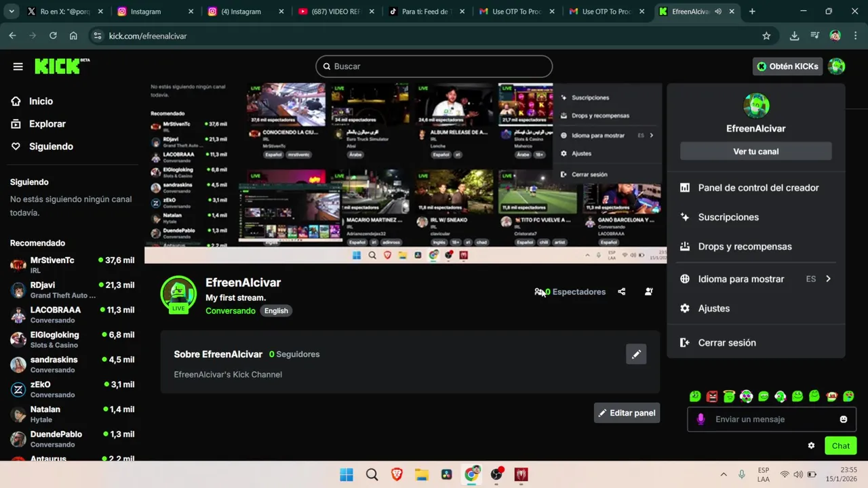
Task: Switch to the (4) Instagram tab
Action: [245, 12]
